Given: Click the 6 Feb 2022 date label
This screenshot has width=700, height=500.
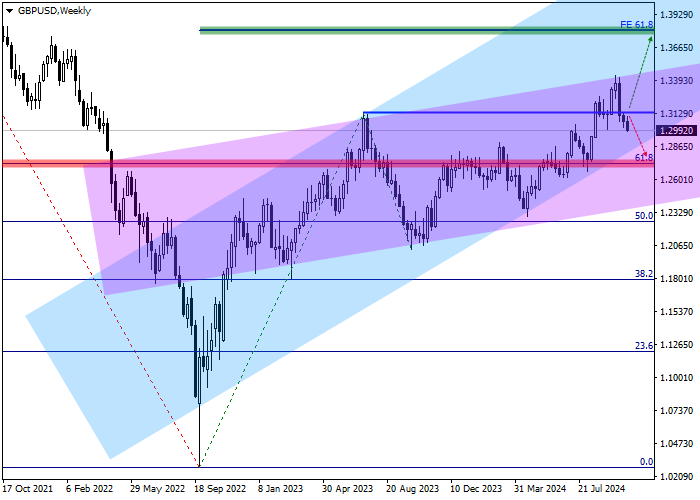Looking at the screenshot, I should pyautogui.click(x=90, y=489).
